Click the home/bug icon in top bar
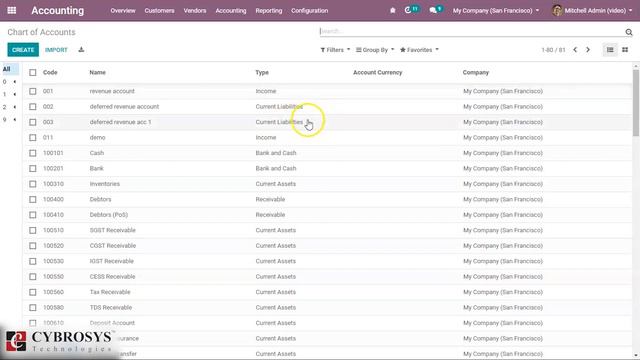This screenshot has height=360, width=640. click(393, 11)
